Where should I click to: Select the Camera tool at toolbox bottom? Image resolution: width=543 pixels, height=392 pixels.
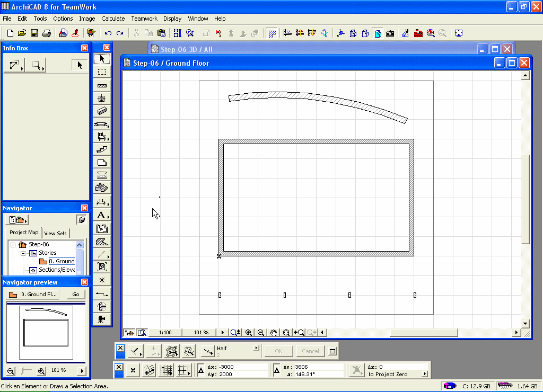(x=102, y=318)
